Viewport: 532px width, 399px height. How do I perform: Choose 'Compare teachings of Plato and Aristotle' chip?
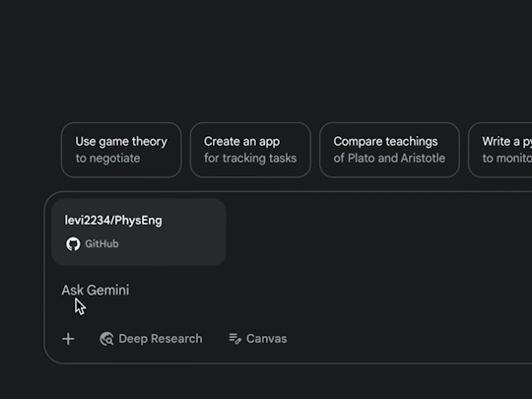(x=389, y=150)
